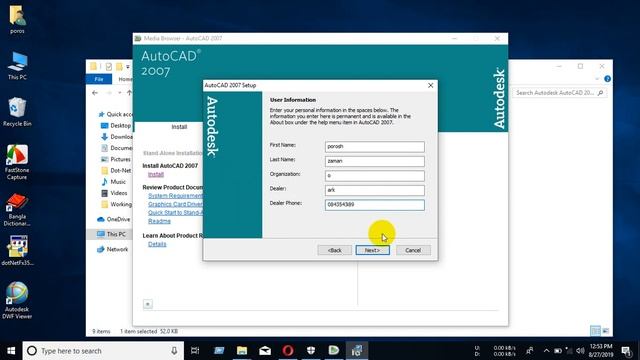Screen dimensions: 640x360
Task: Open the Readme link
Action: click(x=159, y=221)
